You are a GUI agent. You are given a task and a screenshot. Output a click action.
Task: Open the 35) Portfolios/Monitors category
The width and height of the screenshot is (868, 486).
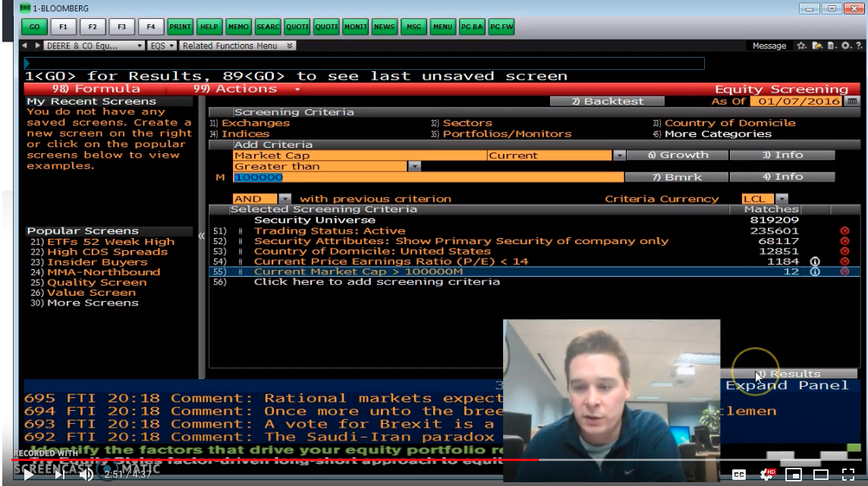pos(501,133)
